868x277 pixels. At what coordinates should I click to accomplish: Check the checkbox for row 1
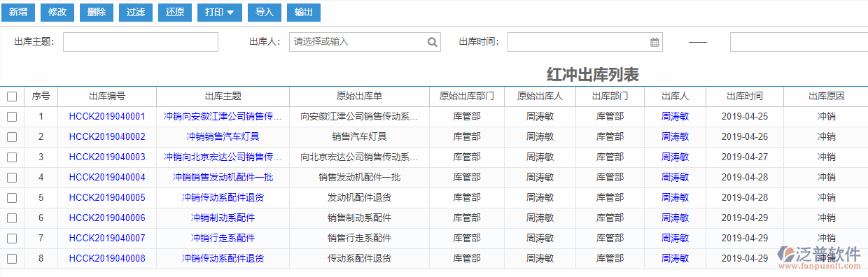click(12, 117)
